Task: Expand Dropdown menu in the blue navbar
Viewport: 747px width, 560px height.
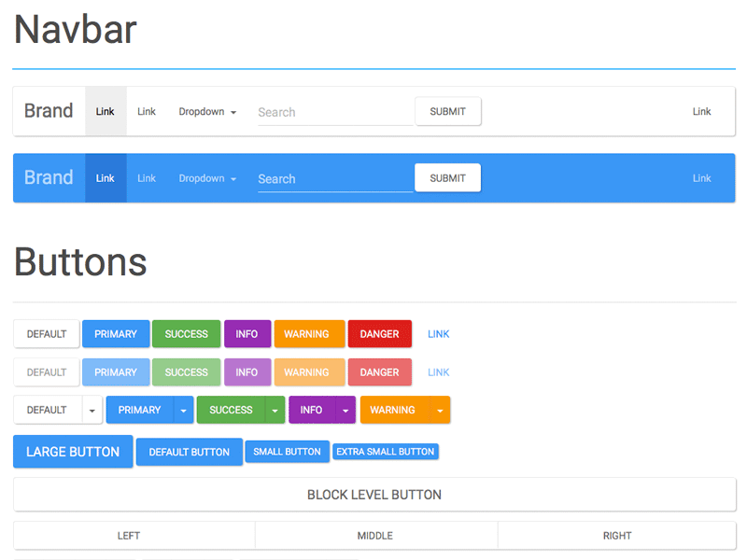Action: click(207, 177)
